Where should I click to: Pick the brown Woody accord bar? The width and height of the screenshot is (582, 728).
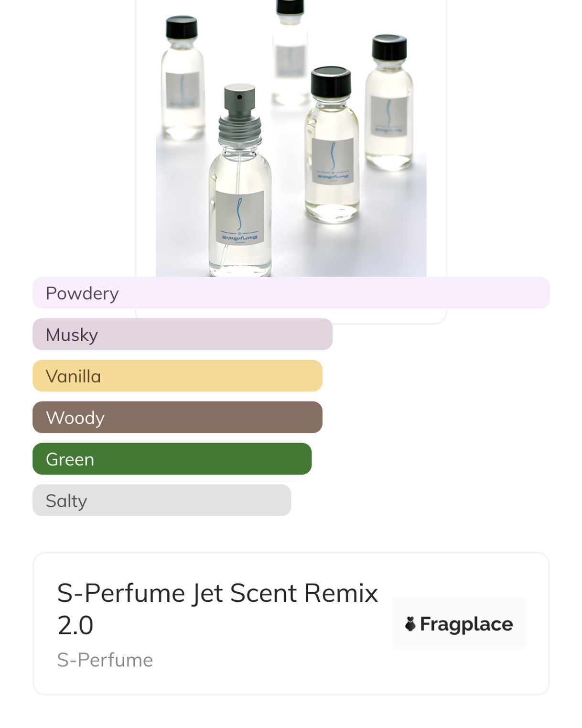(x=177, y=417)
